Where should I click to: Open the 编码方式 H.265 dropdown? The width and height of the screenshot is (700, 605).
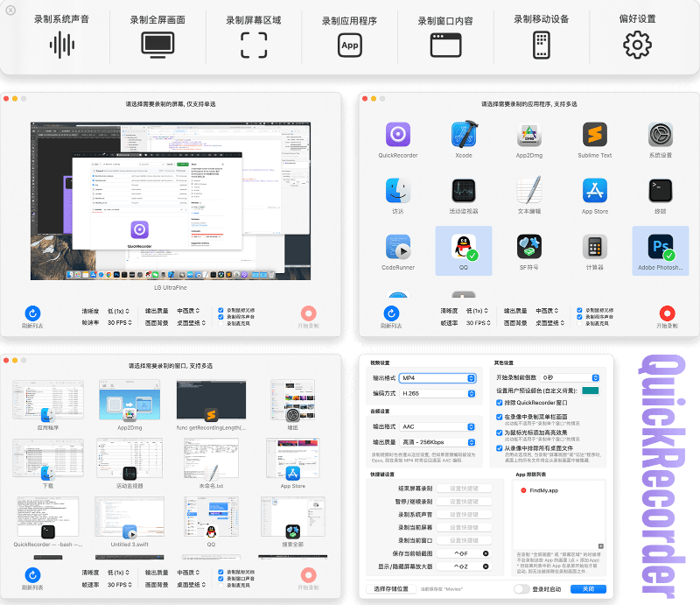(x=437, y=394)
